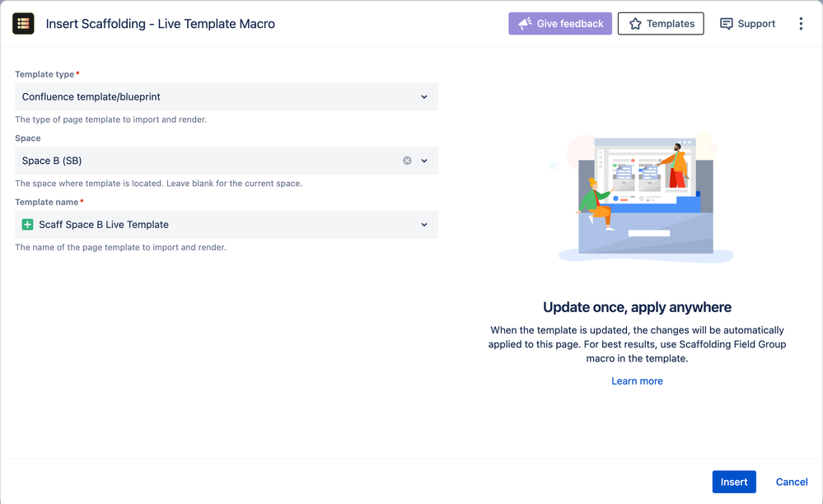Click the 'Update once, apply anywhere' heading

(x=637, y=307)
